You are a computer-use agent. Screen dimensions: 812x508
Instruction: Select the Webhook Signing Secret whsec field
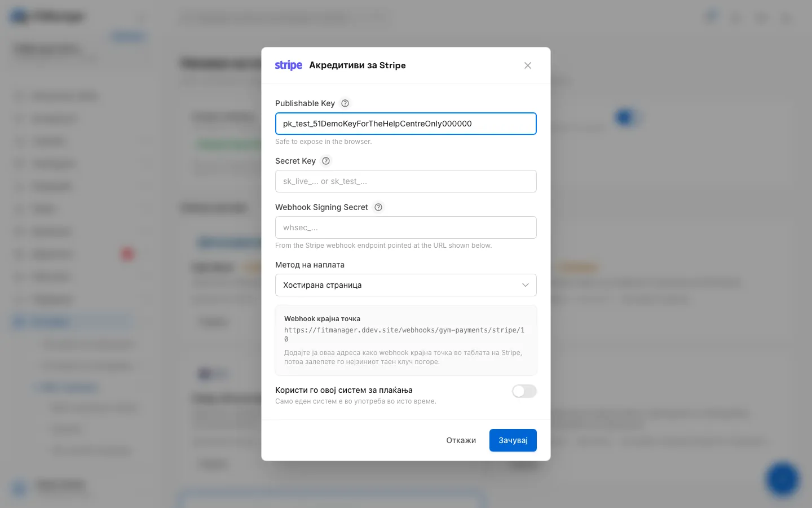(x=406, y=227)
